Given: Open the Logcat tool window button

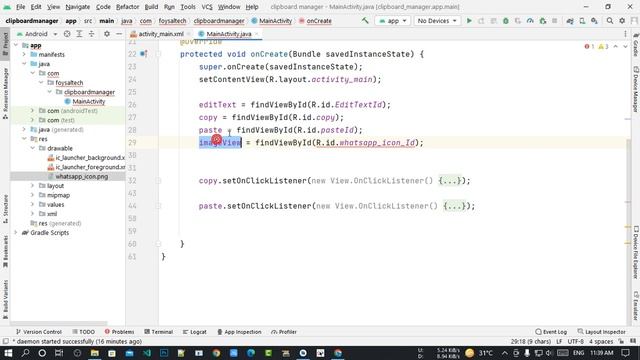Looking at the screenshot, I should (194, 332).
